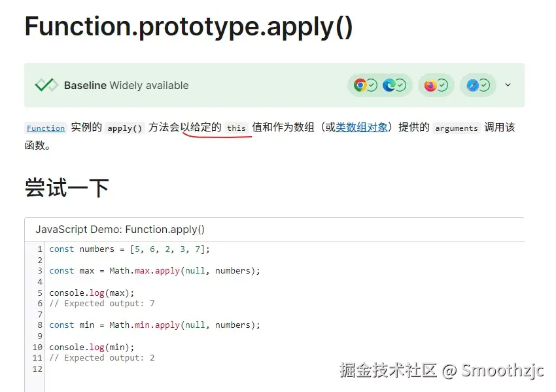The height and width of the screenshot is (392, 556).
Task: Click the checkmark next to Chrome
Action: click(x=372, y=85)
